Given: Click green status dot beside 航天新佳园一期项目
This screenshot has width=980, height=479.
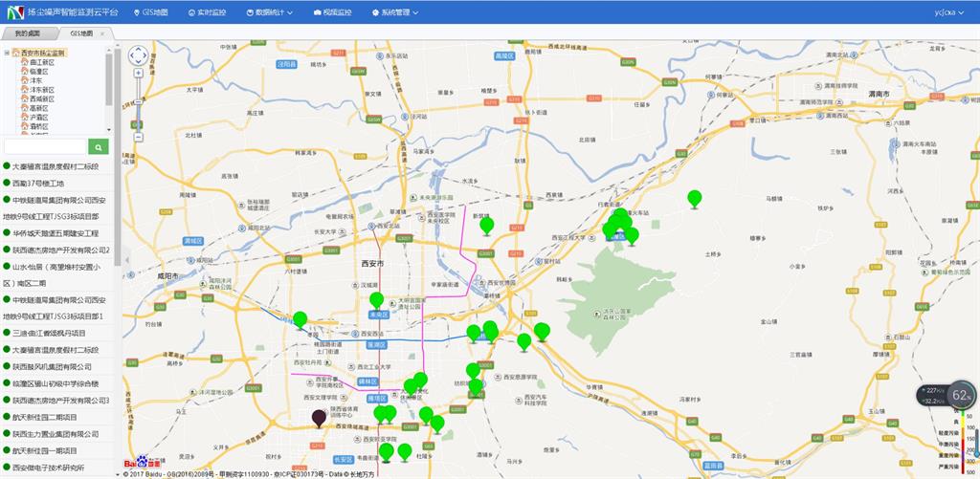Looking at the screenshot, I should tap(7, 450).
